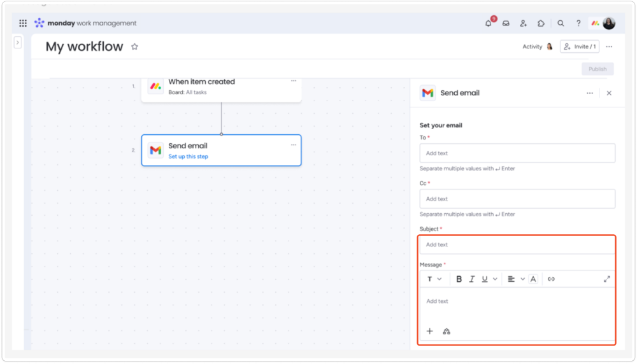This screenshot has width=637, height=364.
Task: Open the help question mark icon
Action: [578, 24]
